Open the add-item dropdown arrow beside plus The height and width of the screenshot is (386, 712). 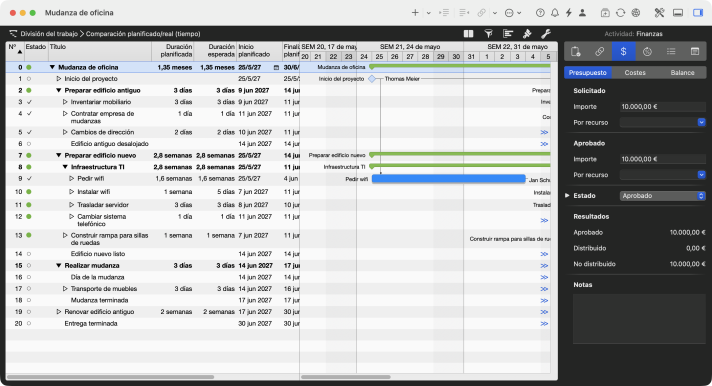(428, 13)
